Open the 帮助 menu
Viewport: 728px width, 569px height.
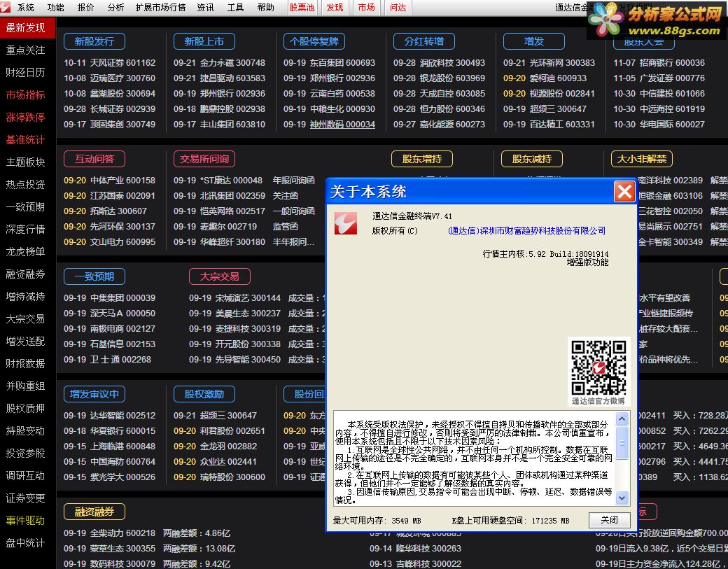(265, 8)
